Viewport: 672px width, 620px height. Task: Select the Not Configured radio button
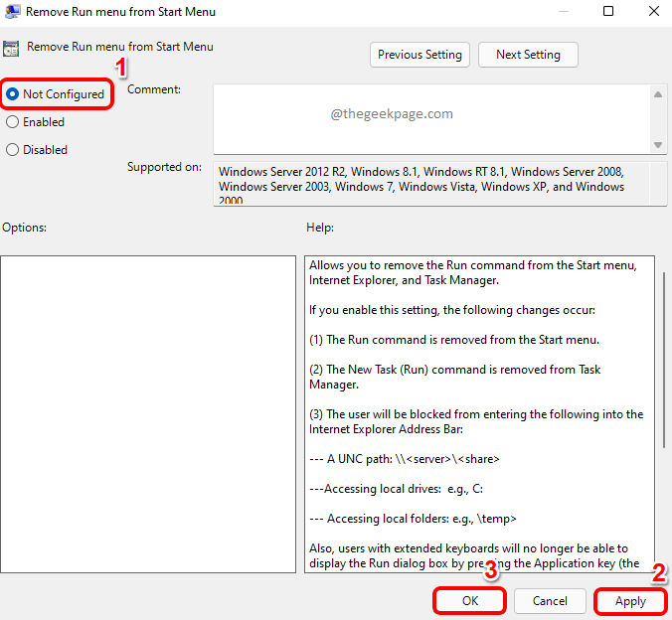(13, 94)
